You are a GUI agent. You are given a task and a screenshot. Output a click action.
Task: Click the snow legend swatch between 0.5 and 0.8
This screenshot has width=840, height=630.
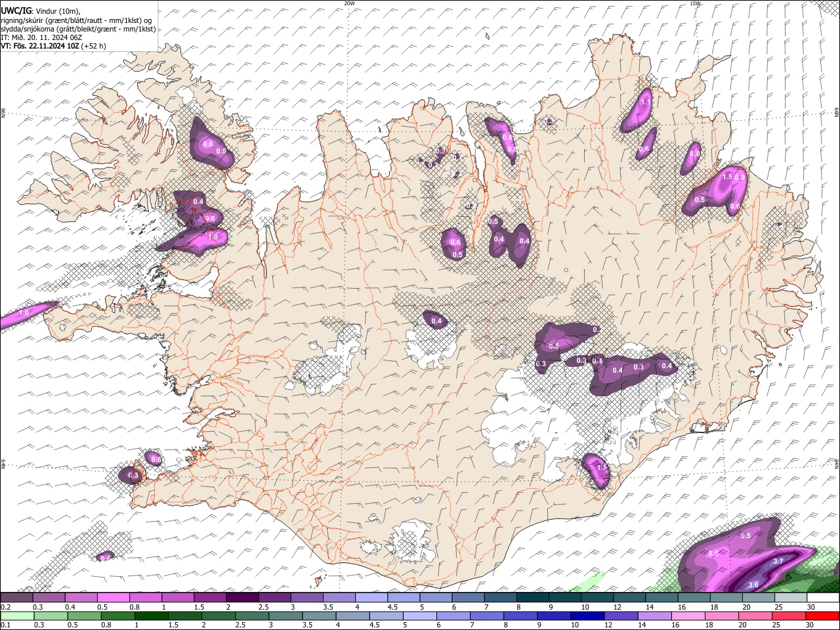[x=113, y=598]
